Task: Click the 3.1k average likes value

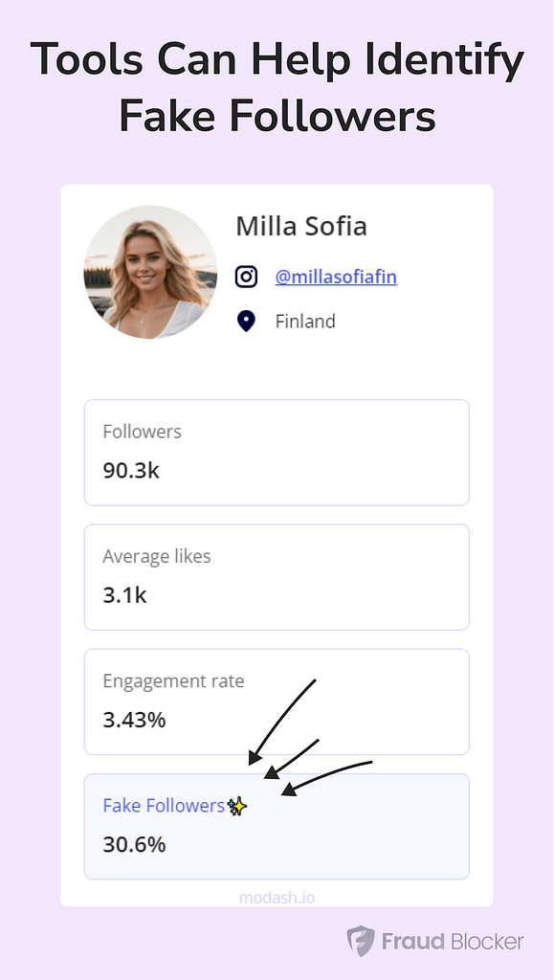Action: (125, 595)
